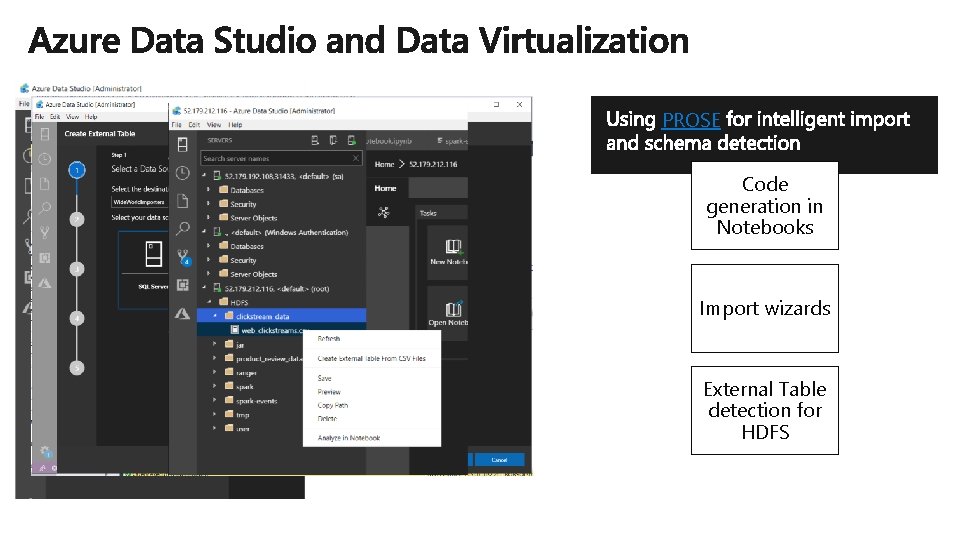The height and width of the screenshot is (540, 960).
Task: Collapse the HDFS folder node
Action: (x=209, y=302)
